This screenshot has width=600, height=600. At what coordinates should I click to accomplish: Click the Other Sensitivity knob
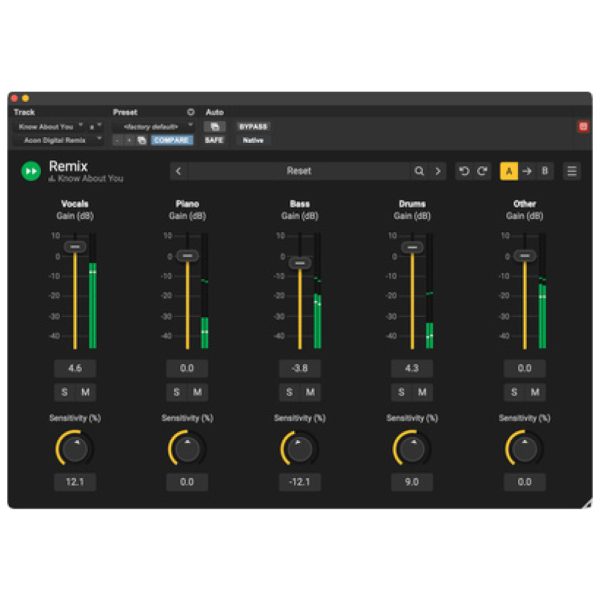525,448
